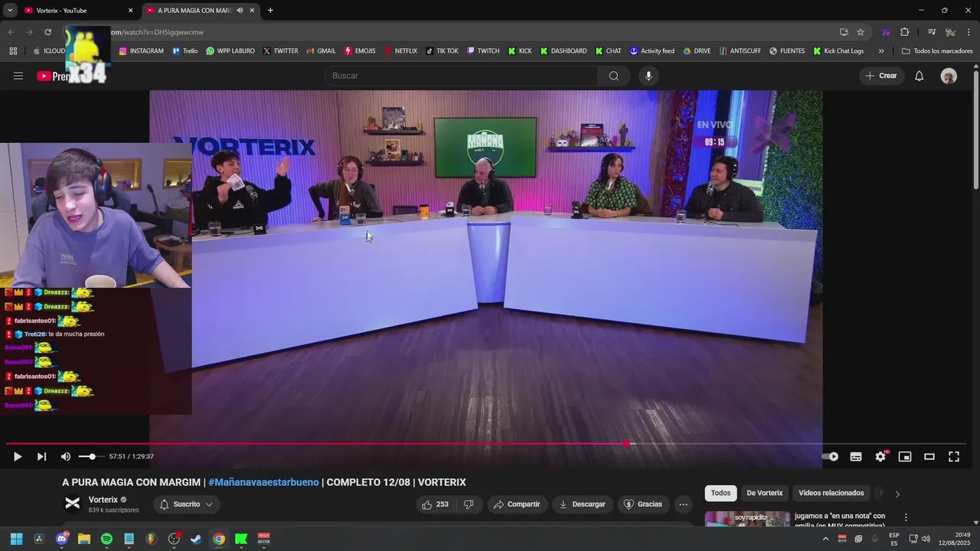Open the account avatar menu
This screenshot has height=551, width=980.
coord(949,76)
